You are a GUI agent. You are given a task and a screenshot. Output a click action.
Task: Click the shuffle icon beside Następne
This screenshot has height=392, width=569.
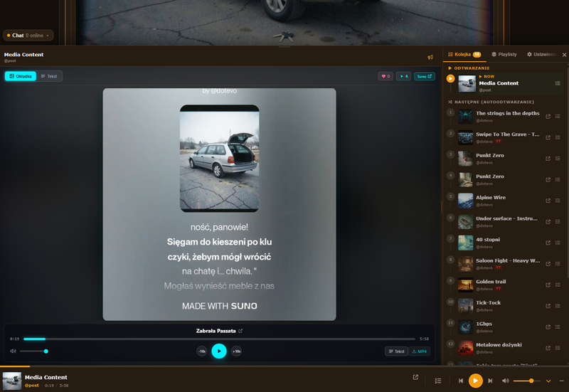pyautogui.click(x=450, y=102)
